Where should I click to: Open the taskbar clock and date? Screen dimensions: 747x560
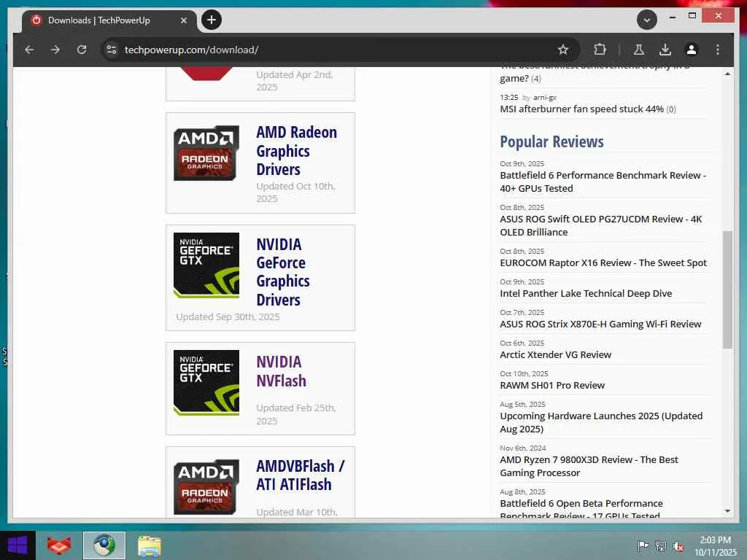tap(716, 545)
